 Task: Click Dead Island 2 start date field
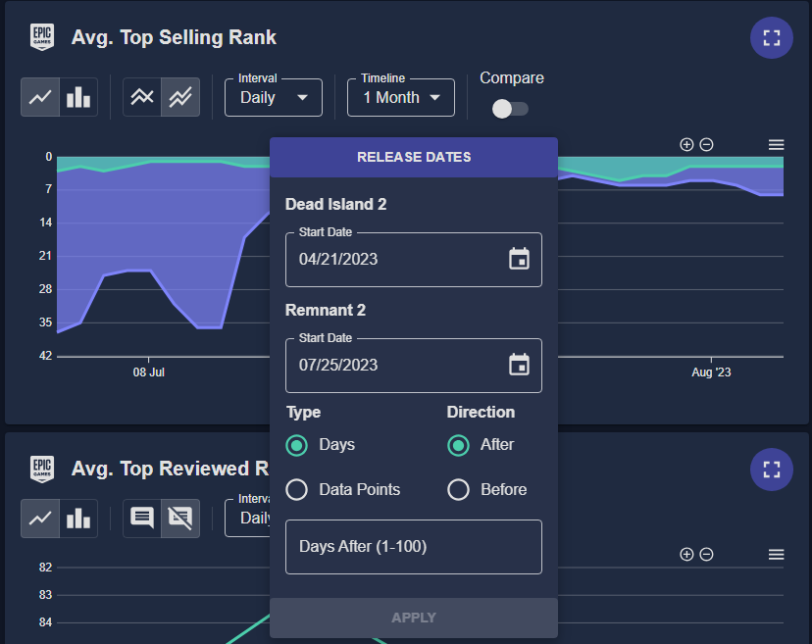pyautogui.click(x=414, y=260)
